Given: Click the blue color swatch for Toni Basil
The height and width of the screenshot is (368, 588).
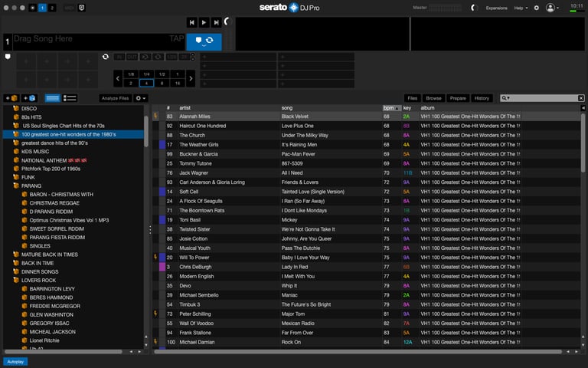Looking at the screenshot, I should 162,220.
